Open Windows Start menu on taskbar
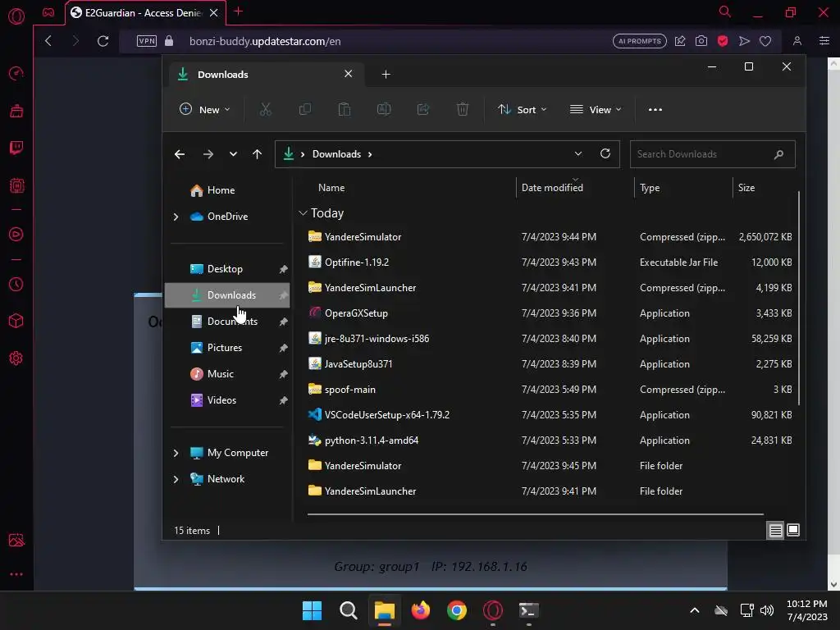The image size is (840, 630). pos(312,610)
